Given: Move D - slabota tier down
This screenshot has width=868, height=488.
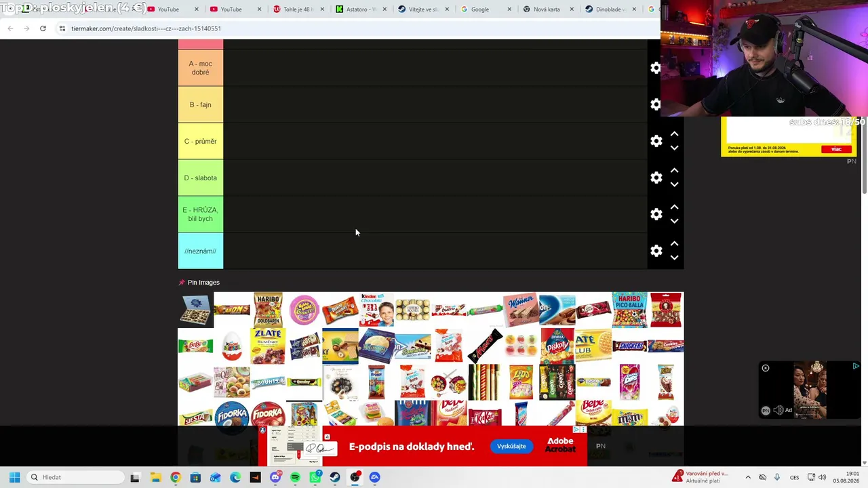Looking at the screenshot, I should [x=674, y=184].
